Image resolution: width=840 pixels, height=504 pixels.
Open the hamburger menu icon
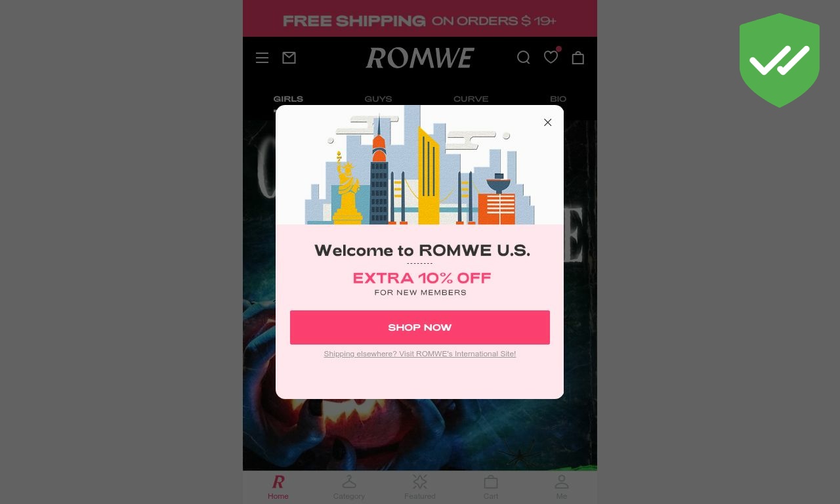tap(262, 58)
